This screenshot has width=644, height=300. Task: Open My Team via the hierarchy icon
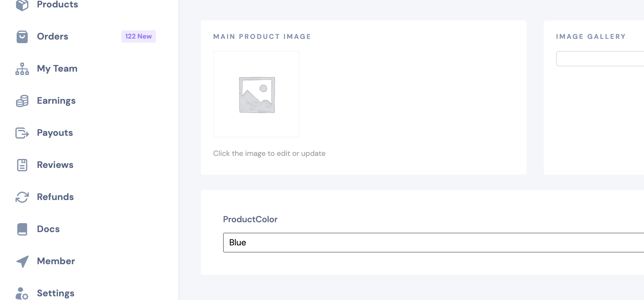[x=22, y=69]
